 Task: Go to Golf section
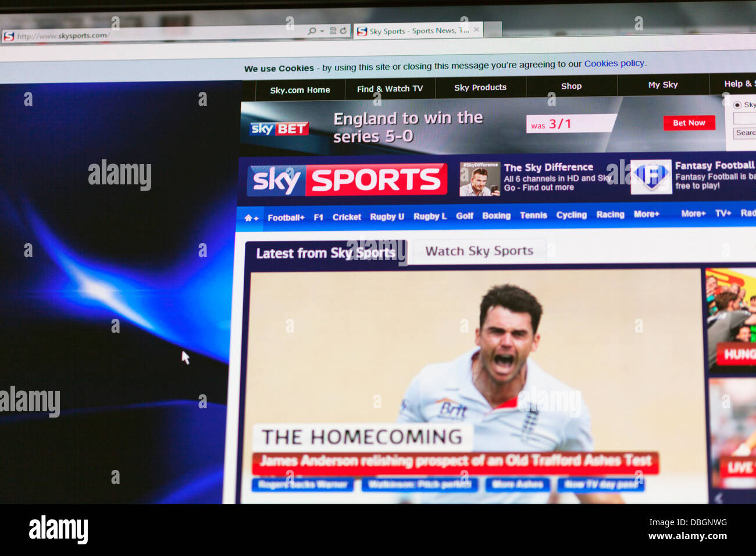coord(465,216)
